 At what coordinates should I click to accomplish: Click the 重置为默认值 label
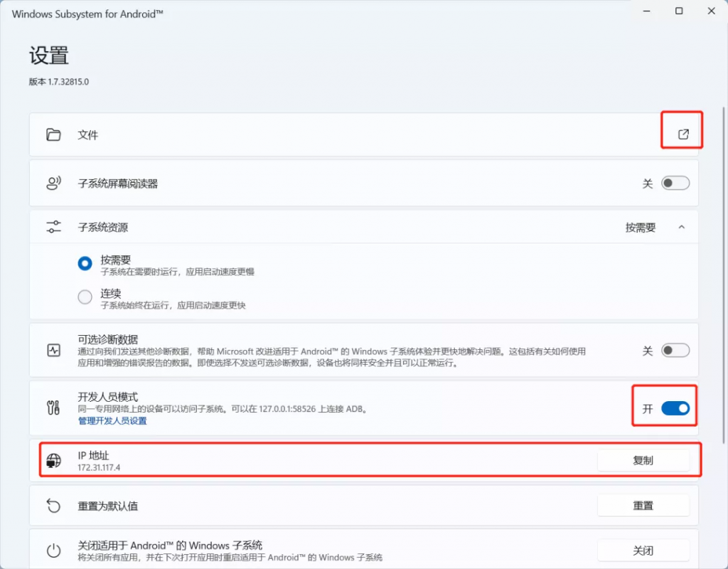click(x=108, y=506)
